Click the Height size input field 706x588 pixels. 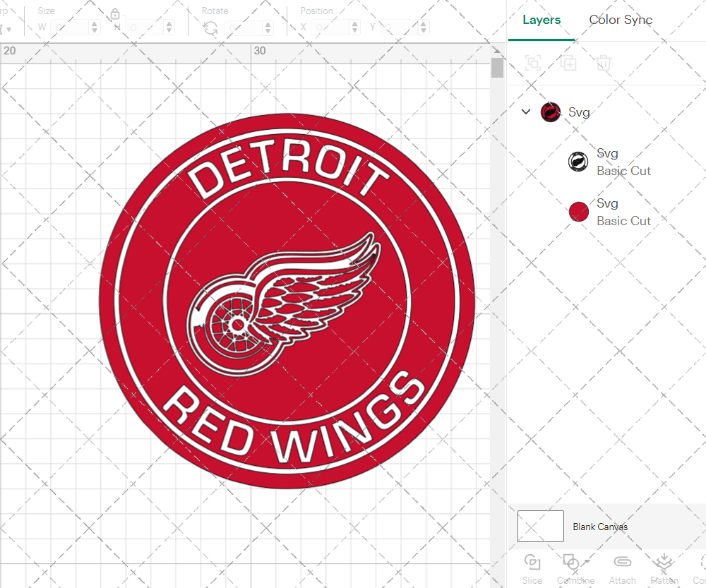pos(145,28)
